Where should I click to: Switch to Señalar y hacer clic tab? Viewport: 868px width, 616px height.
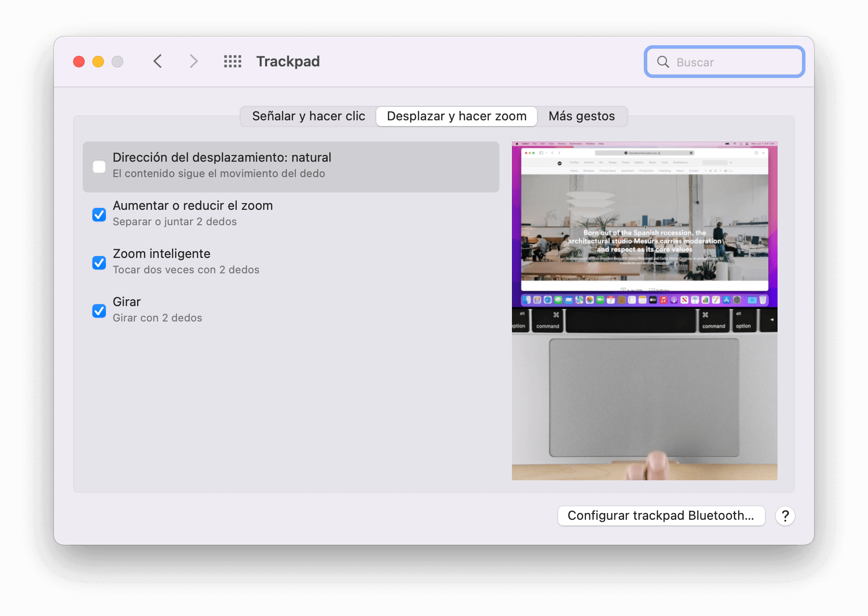[x=308, y=116]
